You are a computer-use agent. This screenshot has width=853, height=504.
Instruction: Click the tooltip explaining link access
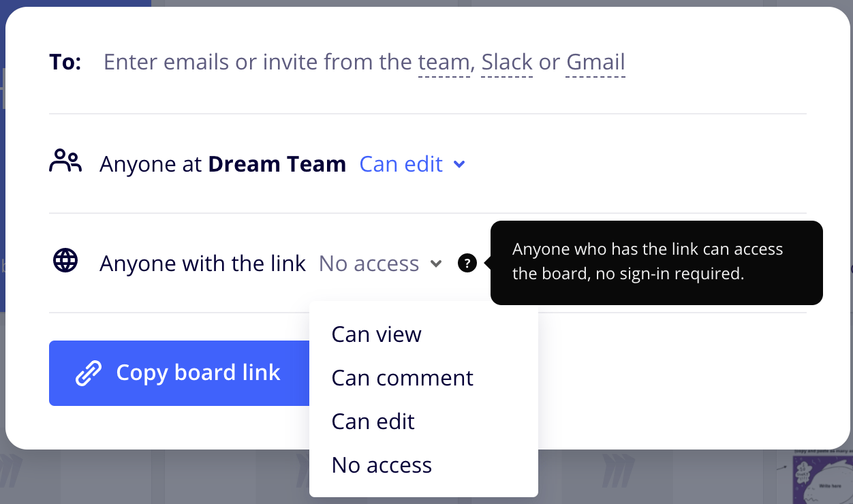click(x=656, y=262)
